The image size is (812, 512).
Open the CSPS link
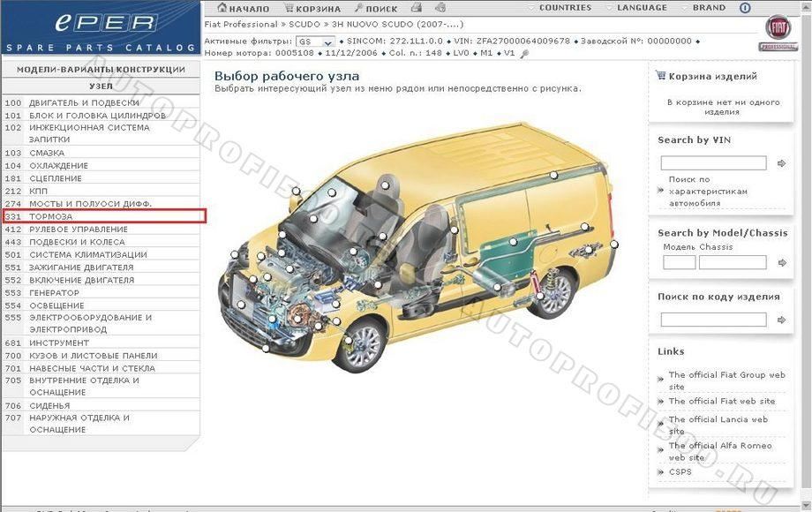tap(680, 471)
